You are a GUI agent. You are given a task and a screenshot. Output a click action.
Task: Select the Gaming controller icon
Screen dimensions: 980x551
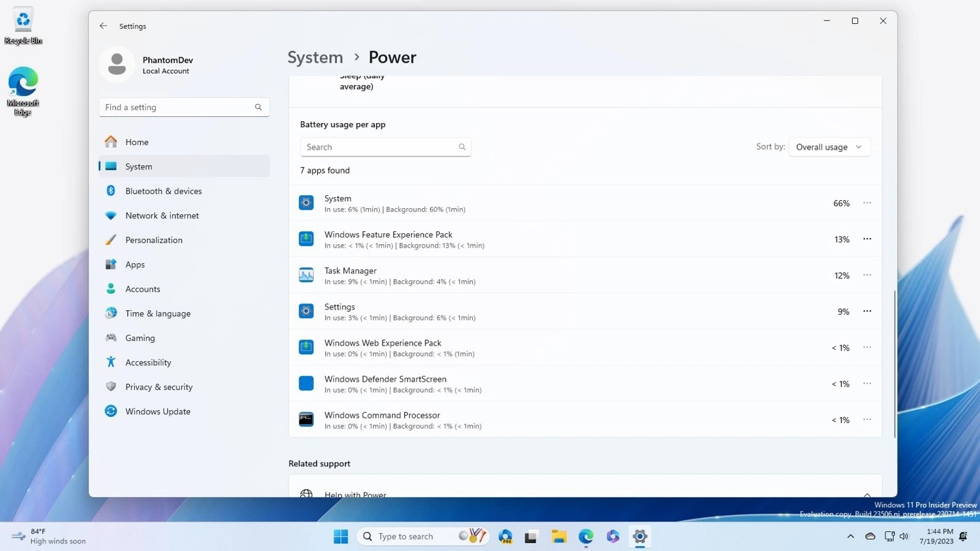pyautogui.click(x=111, y=337)
